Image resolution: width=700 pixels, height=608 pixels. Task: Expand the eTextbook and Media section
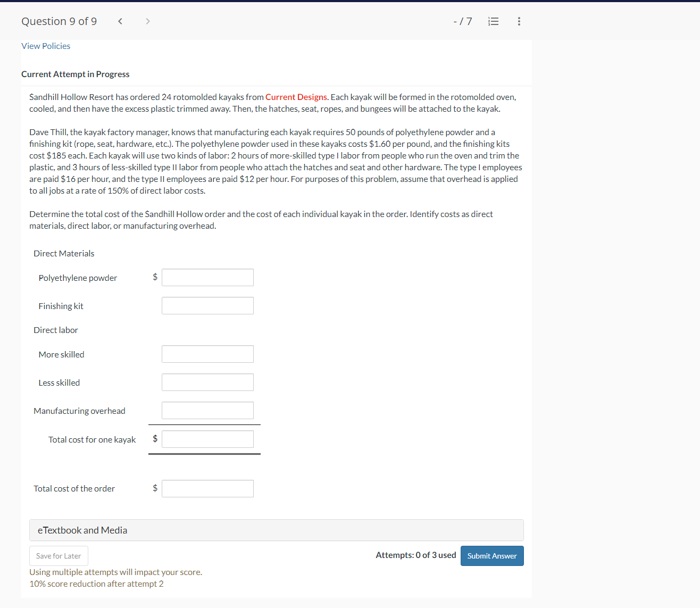click(276, 530)
